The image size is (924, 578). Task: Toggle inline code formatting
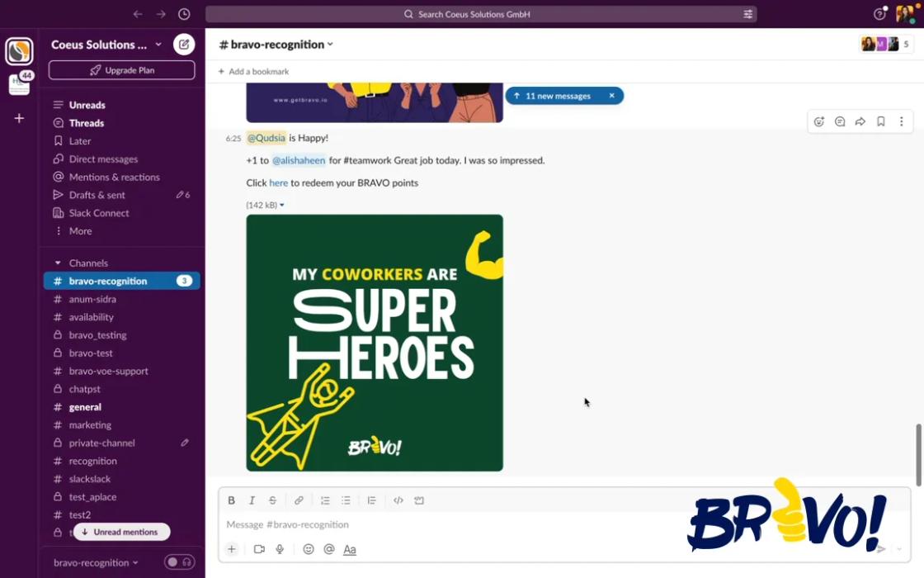398,500
